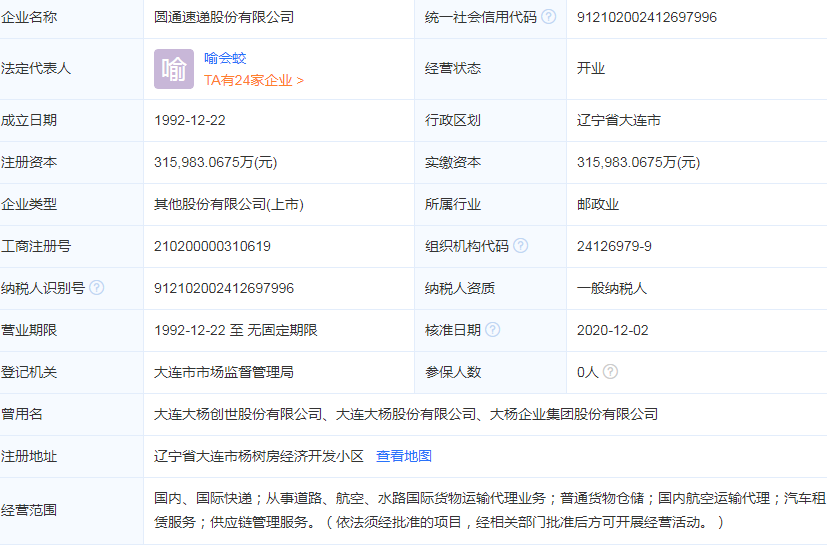This screenshot has height=558, width=827.
Task: Click organization code 24126979-9
Action: point(614,246)
